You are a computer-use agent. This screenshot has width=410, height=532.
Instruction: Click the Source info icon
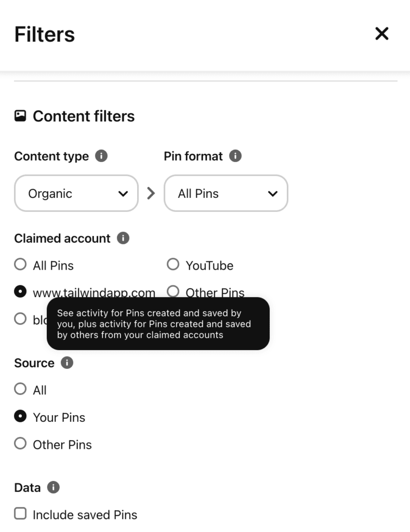pos(67,363)
